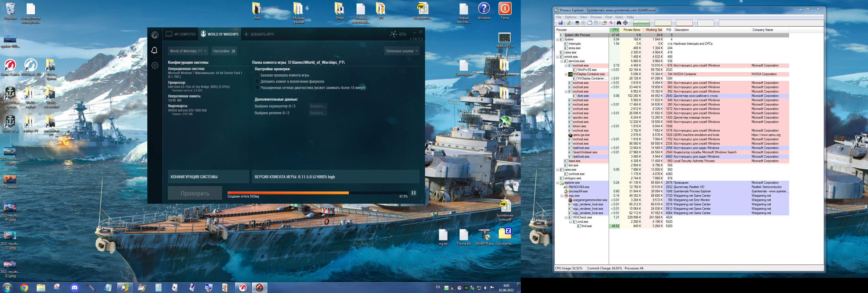The image size is (868, 293).
Task: Toggle Базовая проверка клиента игры checkbox
Action: click(257, 75)
